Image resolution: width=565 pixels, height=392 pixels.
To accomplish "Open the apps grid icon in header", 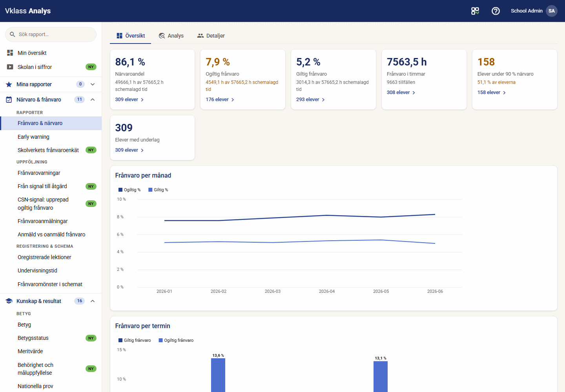I will coord(475,11).
